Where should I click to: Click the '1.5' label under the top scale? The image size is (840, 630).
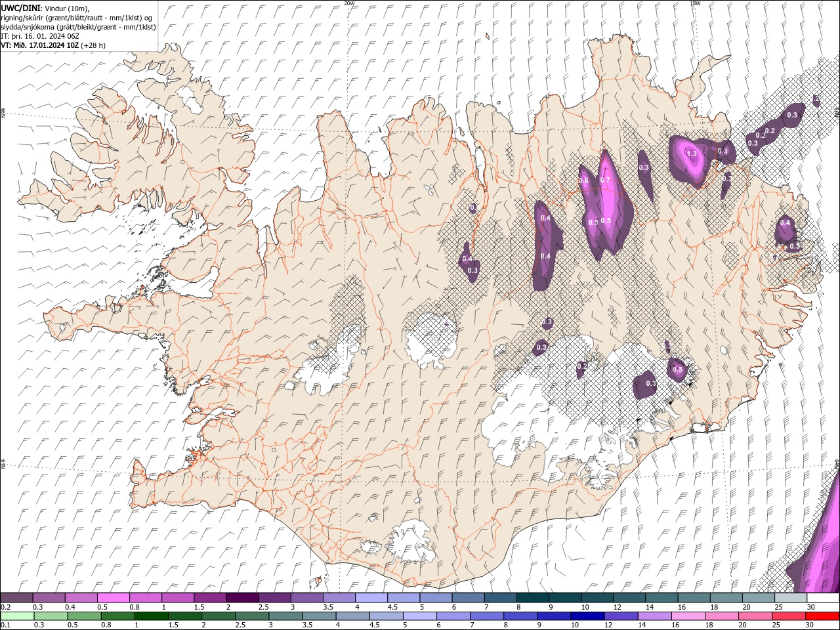[x=198, y=607]
